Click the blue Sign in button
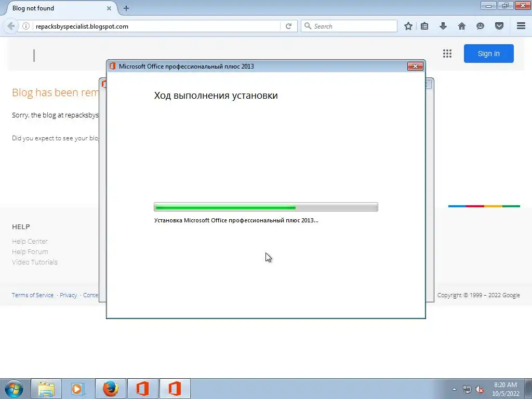Viewport: 532px width, 399px height. (488, 54)
